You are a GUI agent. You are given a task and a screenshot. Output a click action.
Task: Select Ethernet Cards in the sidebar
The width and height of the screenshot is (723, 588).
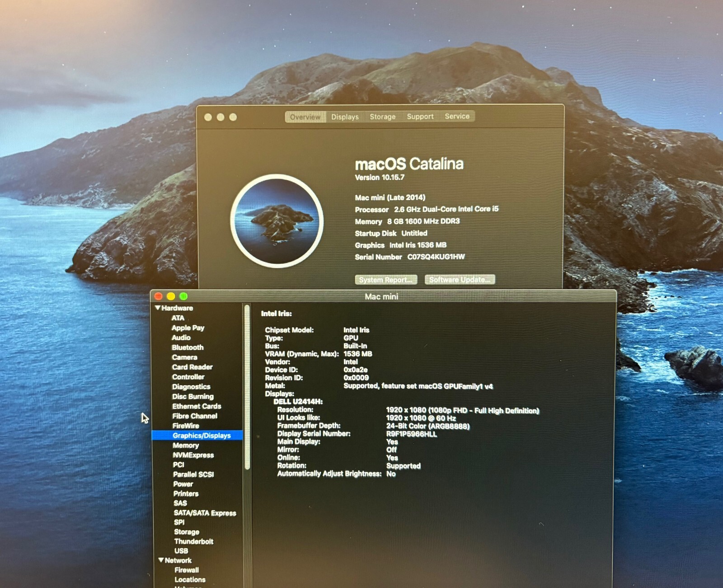tap(197, 406)
